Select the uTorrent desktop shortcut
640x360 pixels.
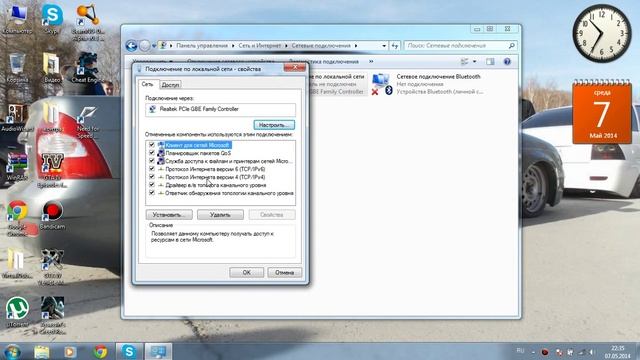point(17,311)
